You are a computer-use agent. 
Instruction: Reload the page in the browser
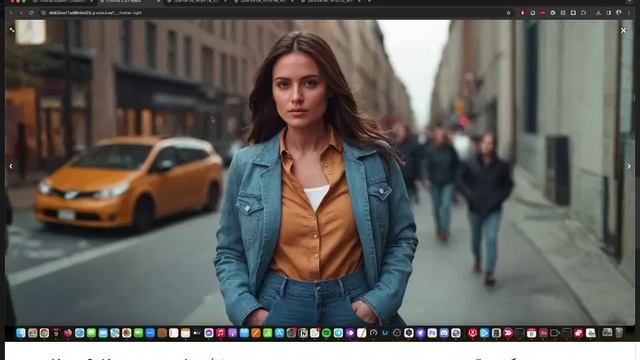pos(31,13)
